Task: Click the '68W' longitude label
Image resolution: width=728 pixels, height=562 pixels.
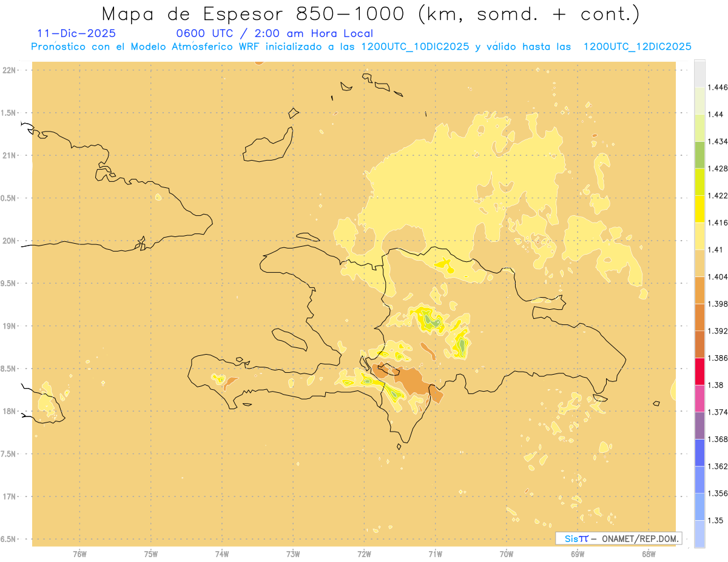Action: (x=649, y=554)
